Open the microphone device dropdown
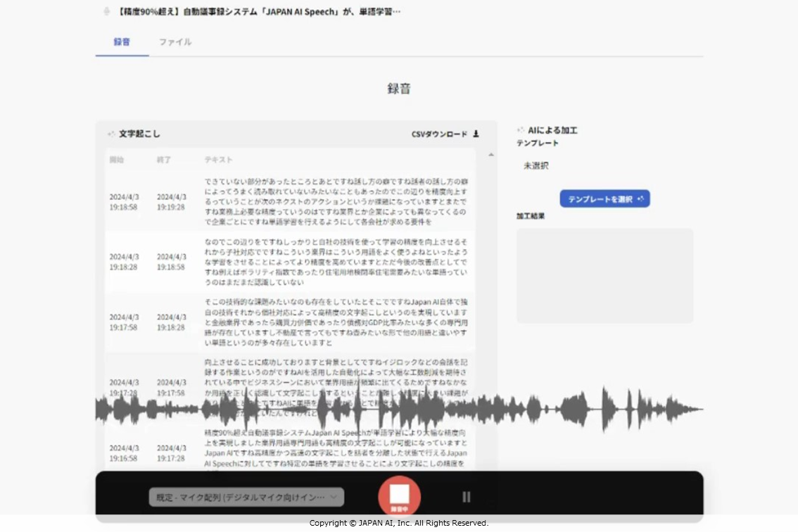Viewport: 798px width, 532px height. [246, 497]
